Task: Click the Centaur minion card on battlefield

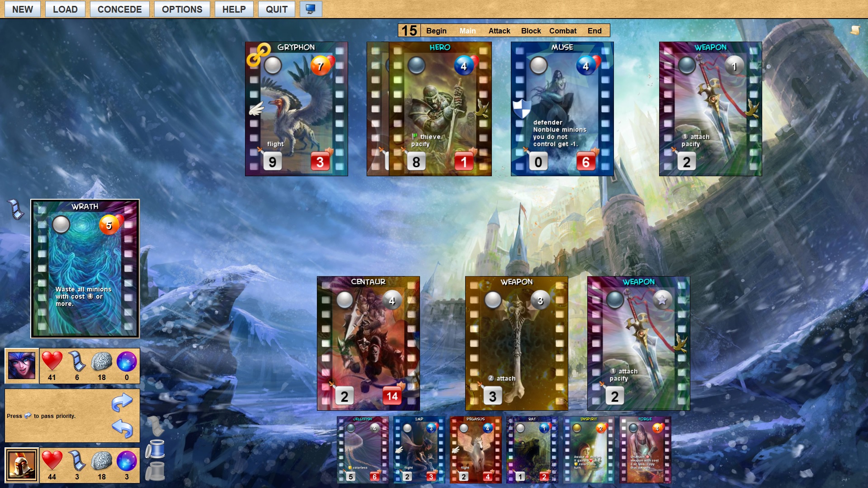Action: point(368,343)
